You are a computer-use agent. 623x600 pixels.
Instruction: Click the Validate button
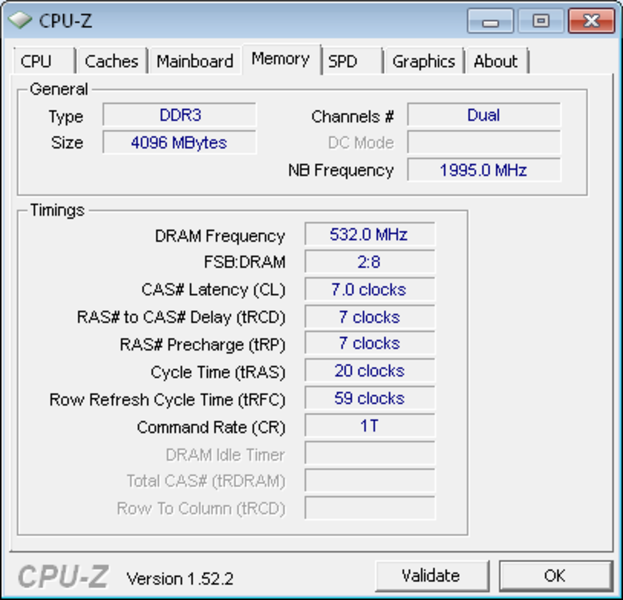(x=431, y=576)
